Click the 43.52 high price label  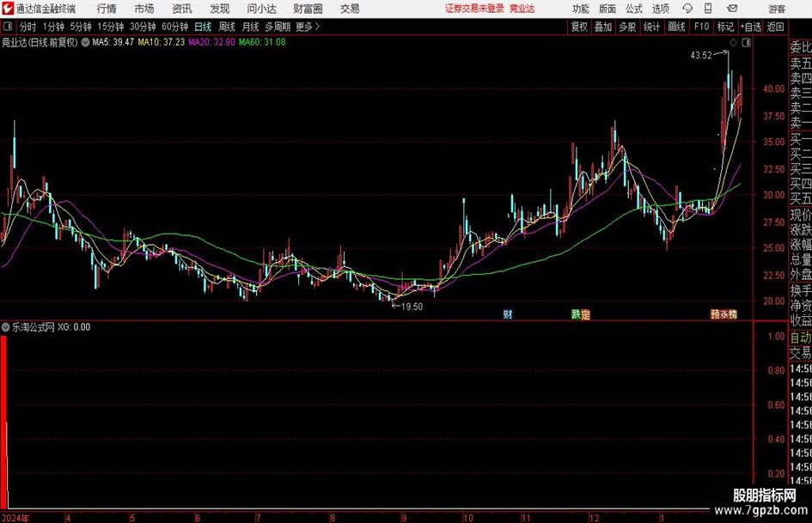point(701,56)
